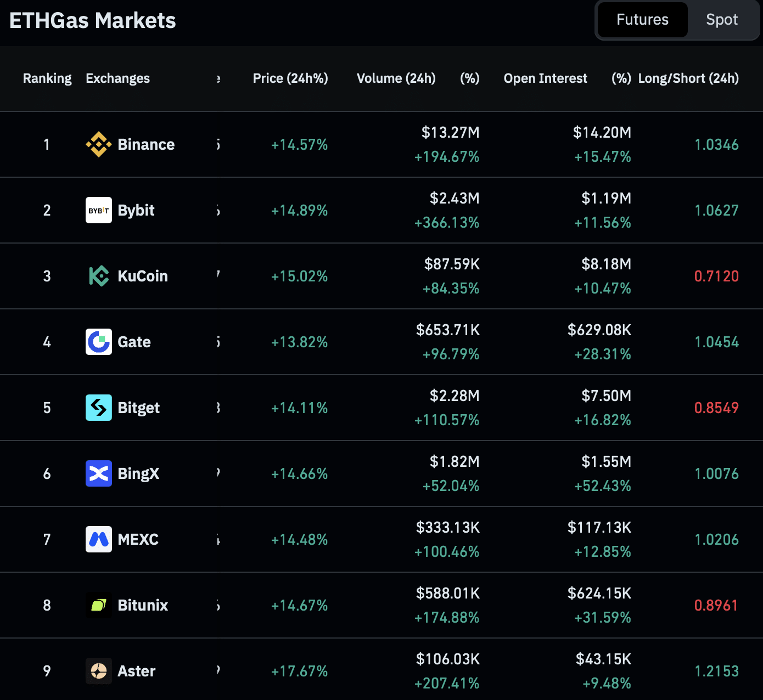This screenshot has height=700, width=763.
Task: Click the BingX logo icon
Action: [x=99, y=473]
